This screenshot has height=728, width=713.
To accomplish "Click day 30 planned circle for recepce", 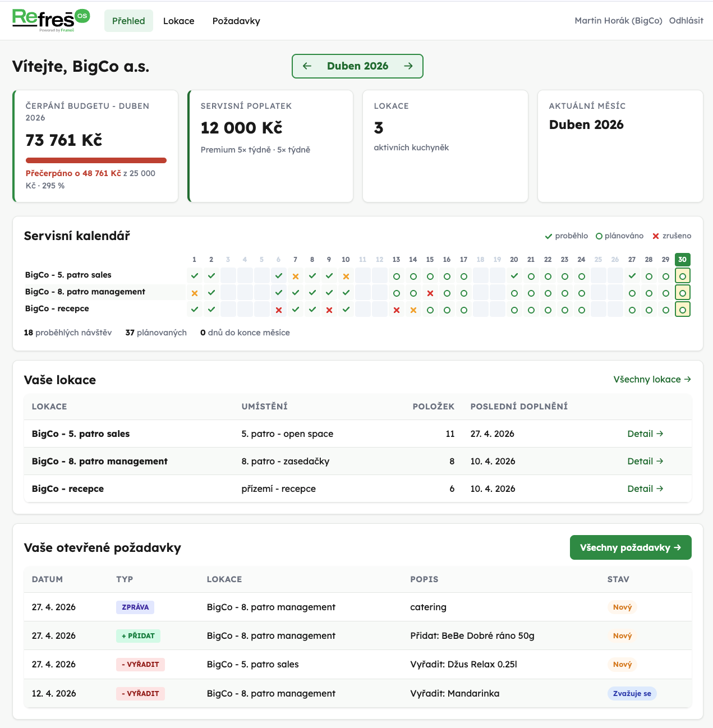I will [x=683, y=310].
